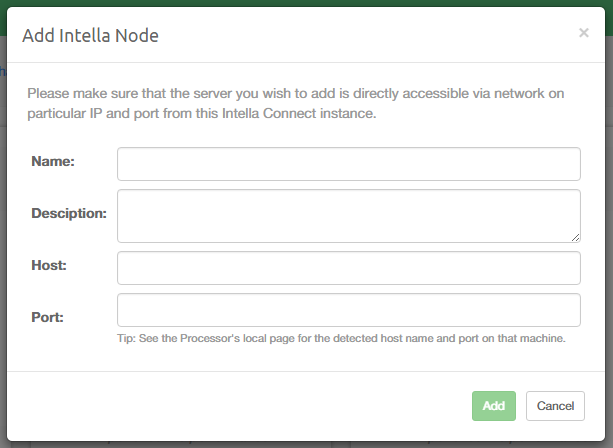Click the "Add Intella Node" dialog title
Viewport: 613px width, 448px height.
point(90,36)
